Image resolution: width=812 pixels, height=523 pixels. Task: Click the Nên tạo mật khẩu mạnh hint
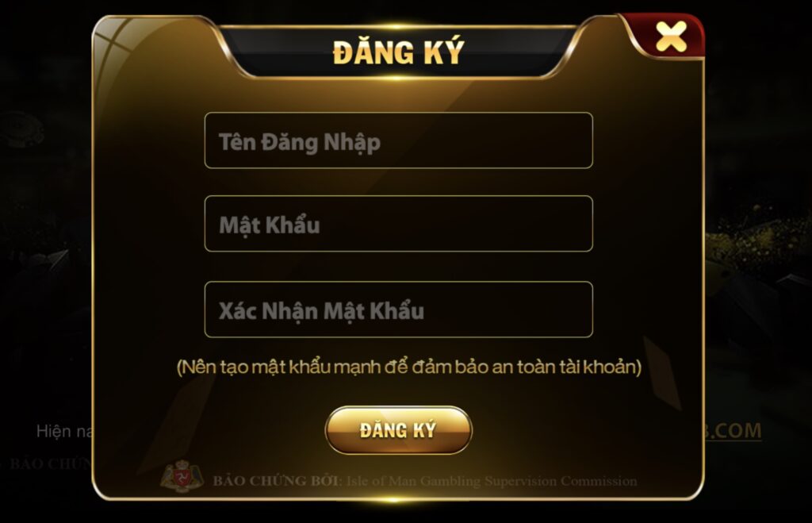pyautogui.click(x=409, y=367)
